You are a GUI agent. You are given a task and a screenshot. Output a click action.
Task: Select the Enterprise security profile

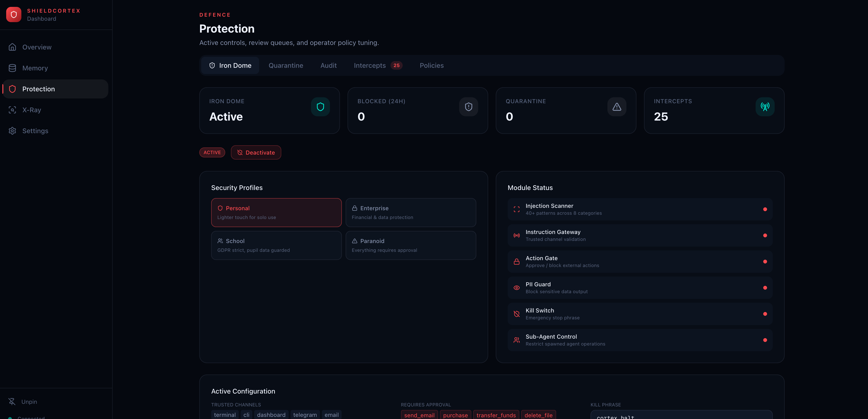(411, 213)
